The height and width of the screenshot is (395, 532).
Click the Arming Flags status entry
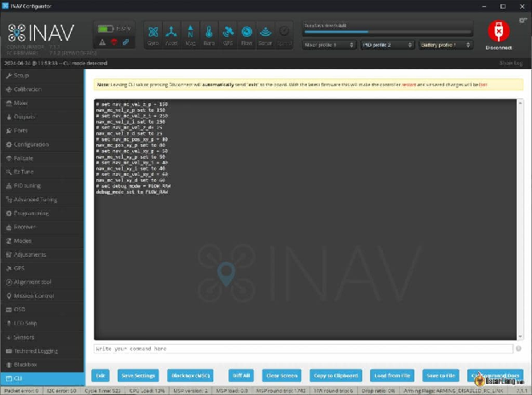454,391
